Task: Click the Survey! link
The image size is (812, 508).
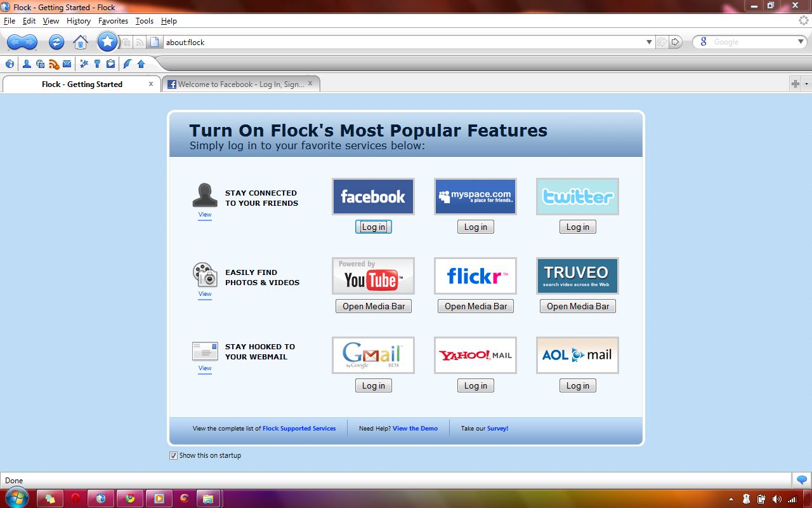Action: tap(497, 429)
